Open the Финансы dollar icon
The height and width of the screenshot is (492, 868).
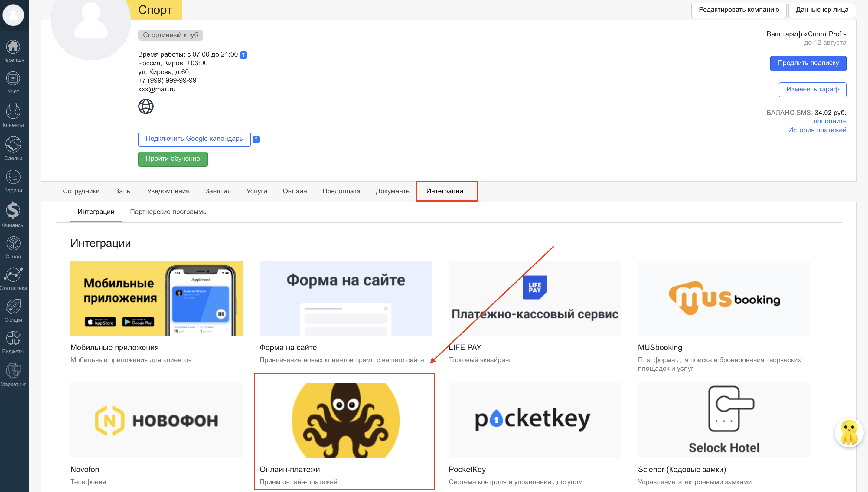[x=13, y=210]
